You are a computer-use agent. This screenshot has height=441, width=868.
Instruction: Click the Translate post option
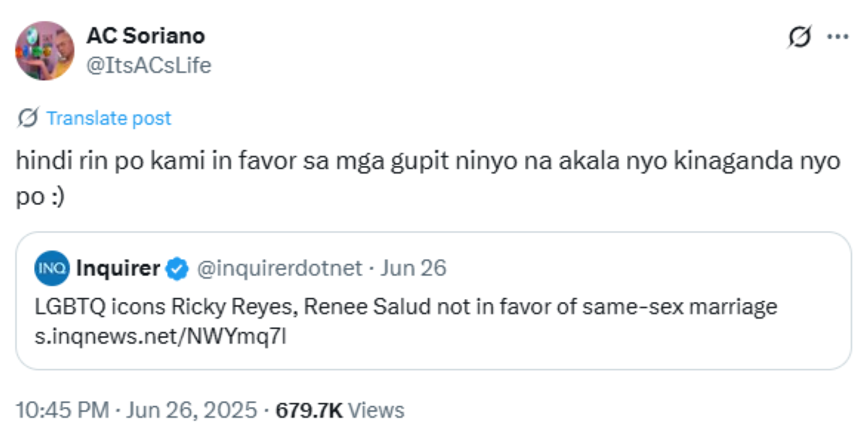click(x=109, y=118)
